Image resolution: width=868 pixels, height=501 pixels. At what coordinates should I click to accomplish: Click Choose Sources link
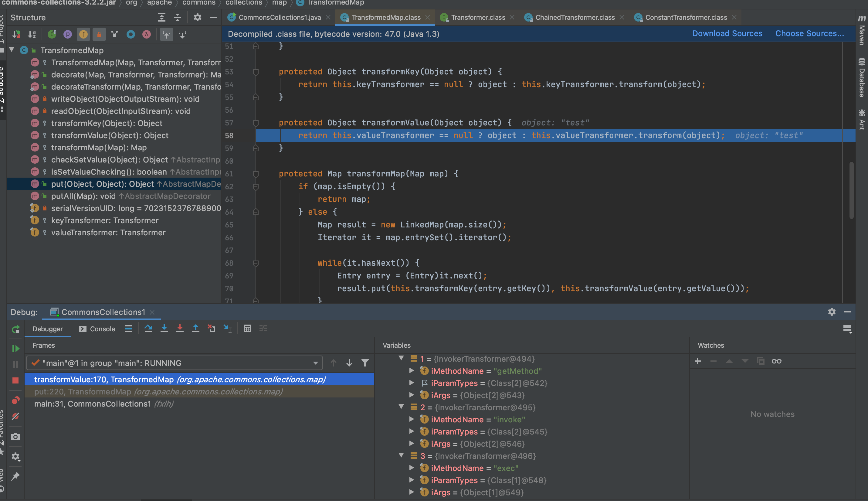809,33
